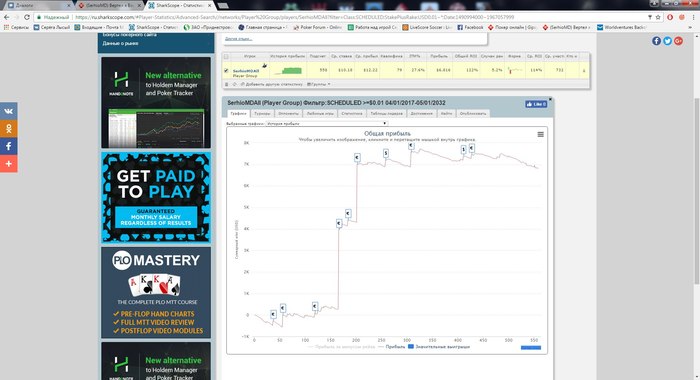This screenshot has height=380, width=700.
Task: Click the blue range bar at the chart's bottom right
Action: click(531, 347)
